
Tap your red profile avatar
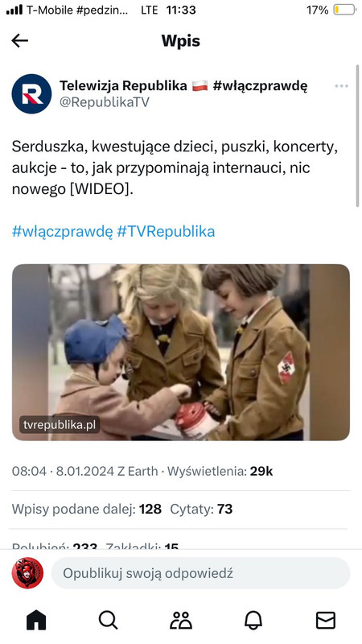pyautogui.click(x=27, y=573)
